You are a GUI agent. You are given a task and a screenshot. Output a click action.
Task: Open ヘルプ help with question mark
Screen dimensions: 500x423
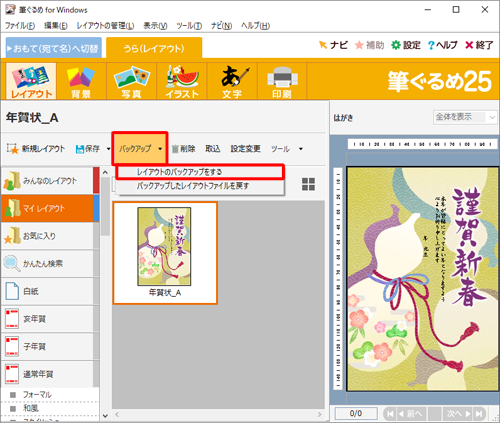[x=443, y=45]
